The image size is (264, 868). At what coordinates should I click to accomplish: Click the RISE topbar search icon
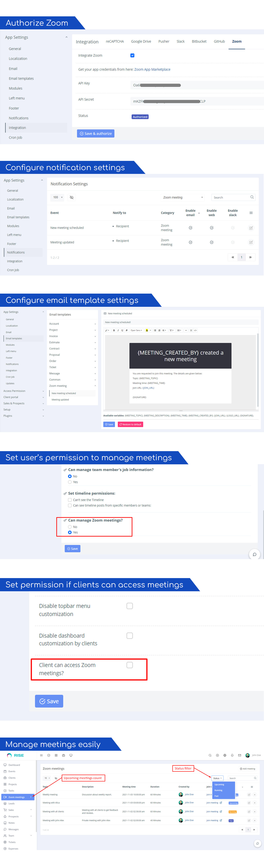(x=210, y=755)
